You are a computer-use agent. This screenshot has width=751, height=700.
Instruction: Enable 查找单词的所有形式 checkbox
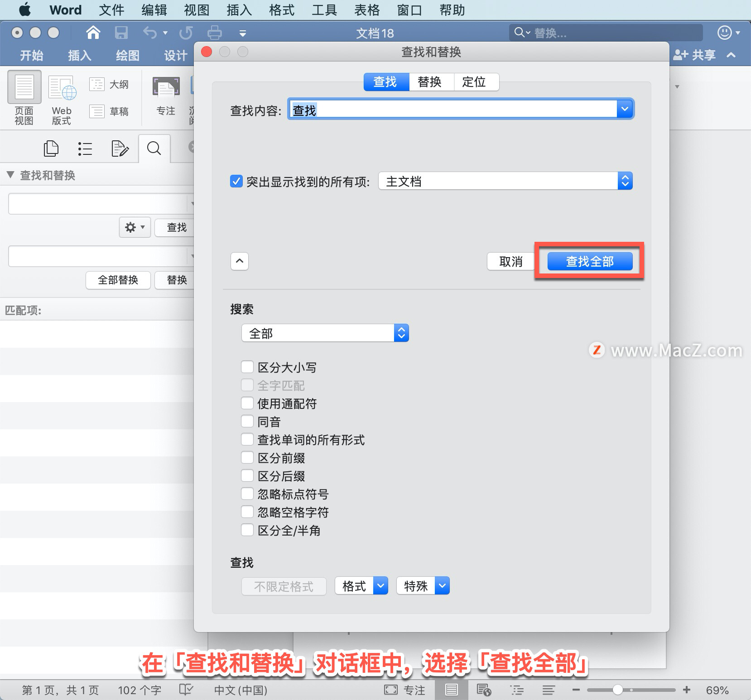[247, 440]
